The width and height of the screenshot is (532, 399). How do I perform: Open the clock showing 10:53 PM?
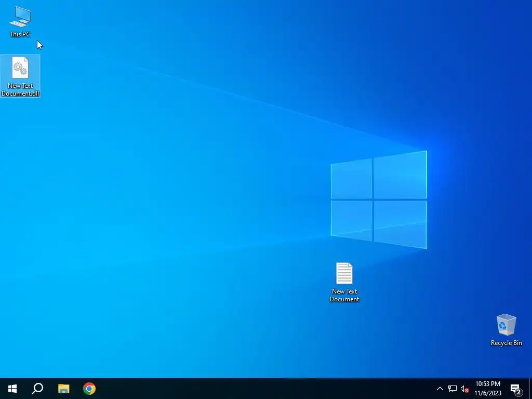(x=487, y=389)
